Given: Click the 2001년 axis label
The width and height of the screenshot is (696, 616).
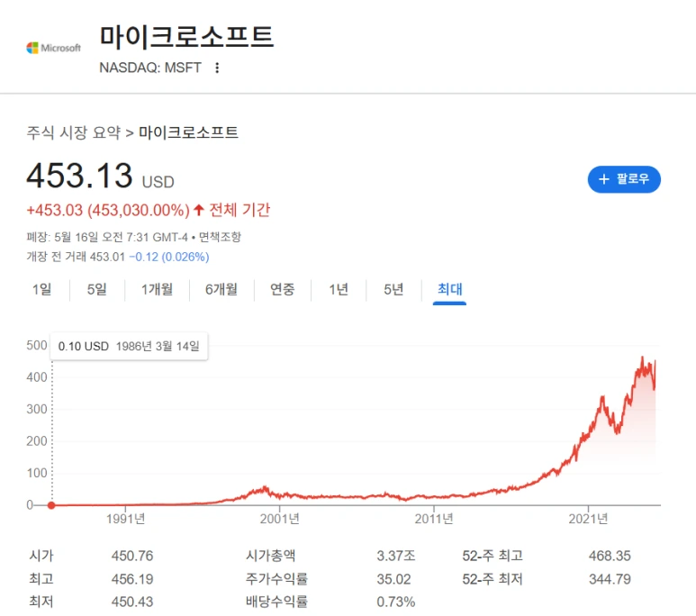Looking at the screenshot, I should pyautogui.click(x=280, y=519).
